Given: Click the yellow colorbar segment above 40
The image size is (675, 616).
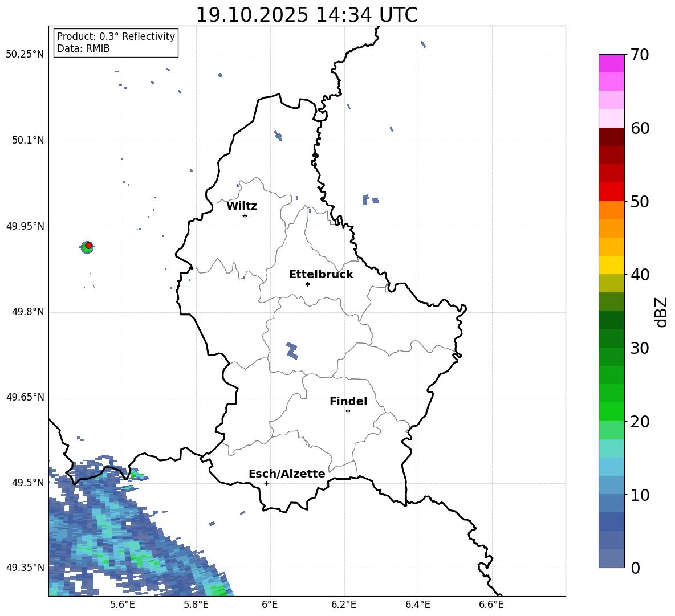Looking at the screenshot, I should (611, 265).
